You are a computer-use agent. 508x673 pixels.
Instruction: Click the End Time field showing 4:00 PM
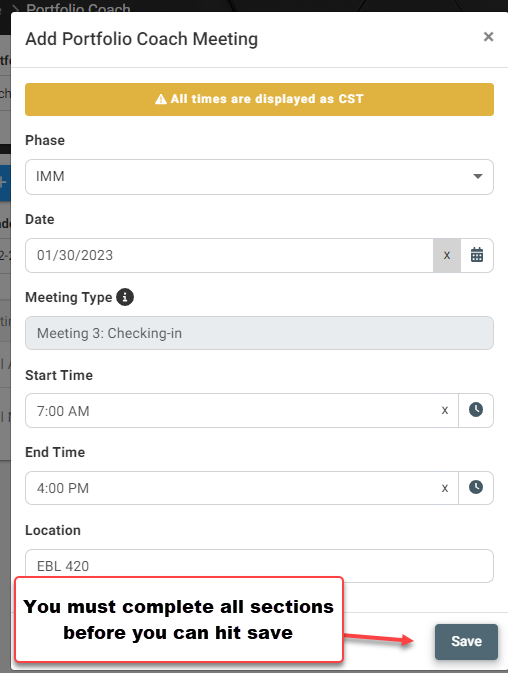pos(232,488)
